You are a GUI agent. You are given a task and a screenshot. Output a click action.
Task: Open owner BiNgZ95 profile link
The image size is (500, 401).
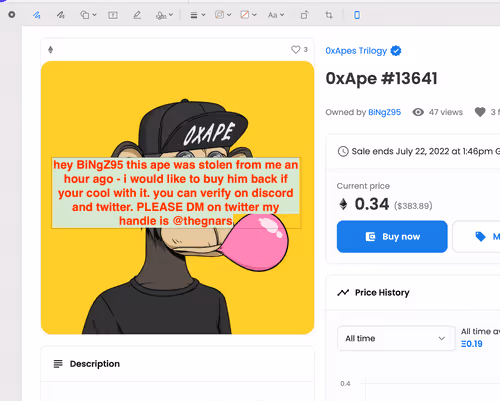(384, 112)
